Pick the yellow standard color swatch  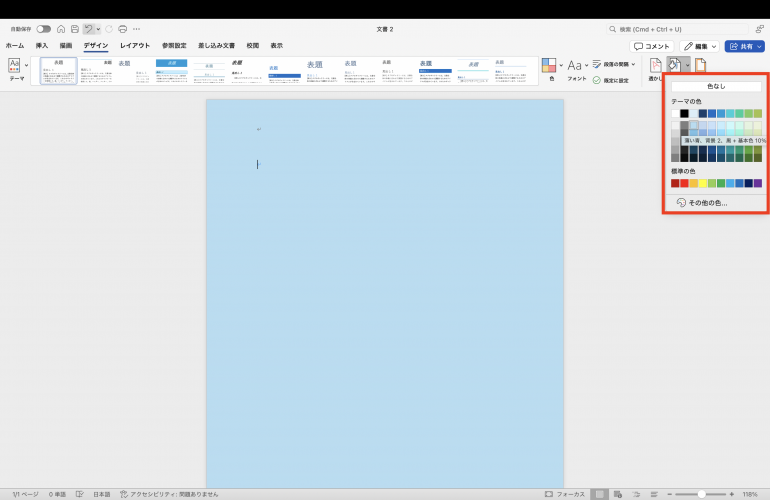tap(703, 183)
